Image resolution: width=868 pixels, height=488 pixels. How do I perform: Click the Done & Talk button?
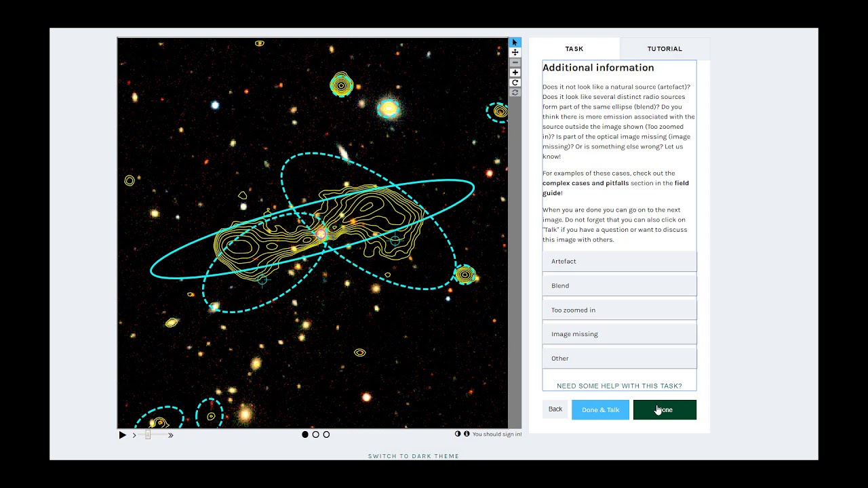tap(600, 409)
